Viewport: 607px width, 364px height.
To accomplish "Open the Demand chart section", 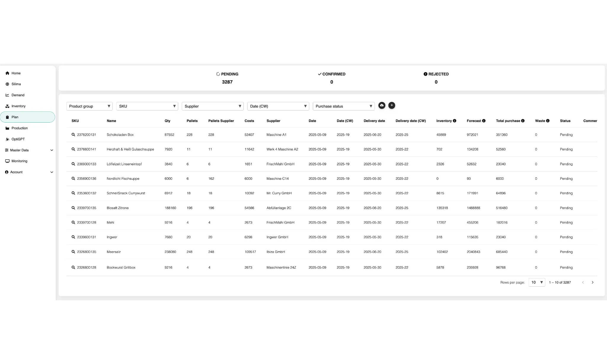I will [x=18, y=95].
